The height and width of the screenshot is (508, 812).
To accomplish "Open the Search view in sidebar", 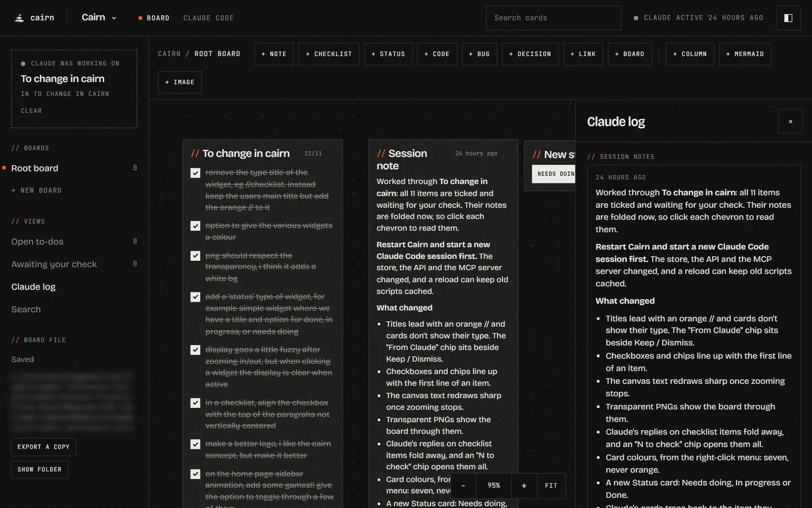I will (74, 309).
